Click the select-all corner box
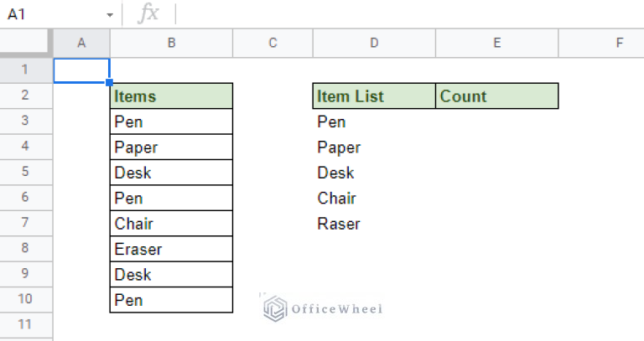644x341 pixels. coord(25,43)
